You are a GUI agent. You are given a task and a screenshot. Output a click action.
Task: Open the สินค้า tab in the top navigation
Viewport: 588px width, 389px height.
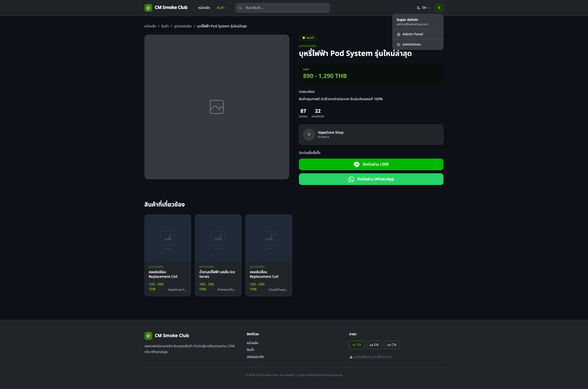coord(220,8)
